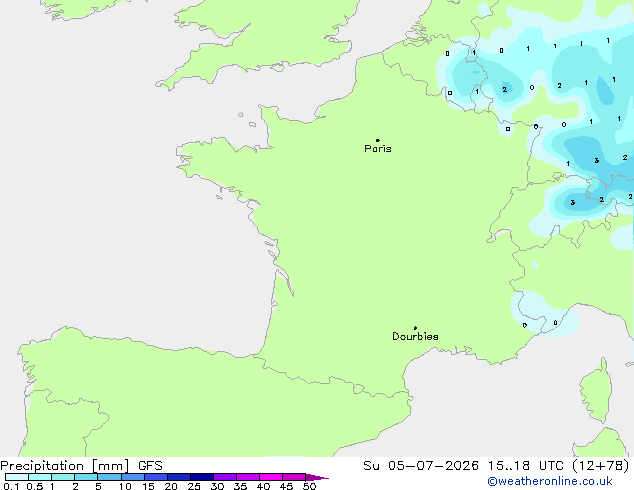Click the legend value label 10
Screen dimensions: 634x490
tap(125, 486)
